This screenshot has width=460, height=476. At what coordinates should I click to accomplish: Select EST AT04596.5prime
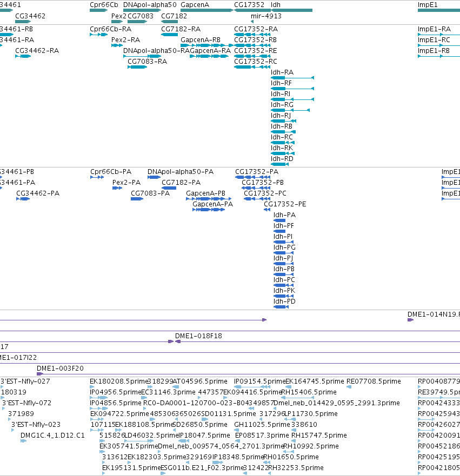(x=200, y=381)
